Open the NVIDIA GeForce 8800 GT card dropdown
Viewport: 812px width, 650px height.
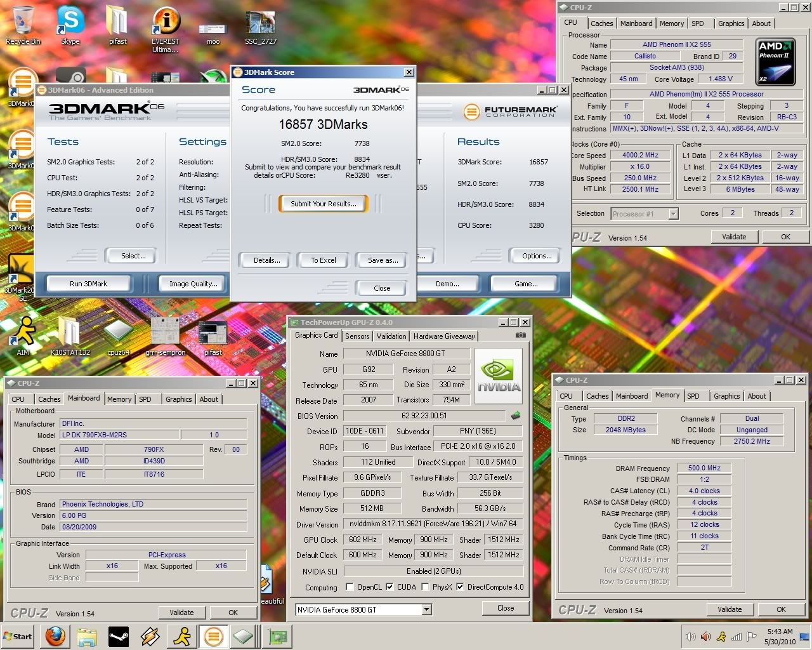tap(426, 609)
